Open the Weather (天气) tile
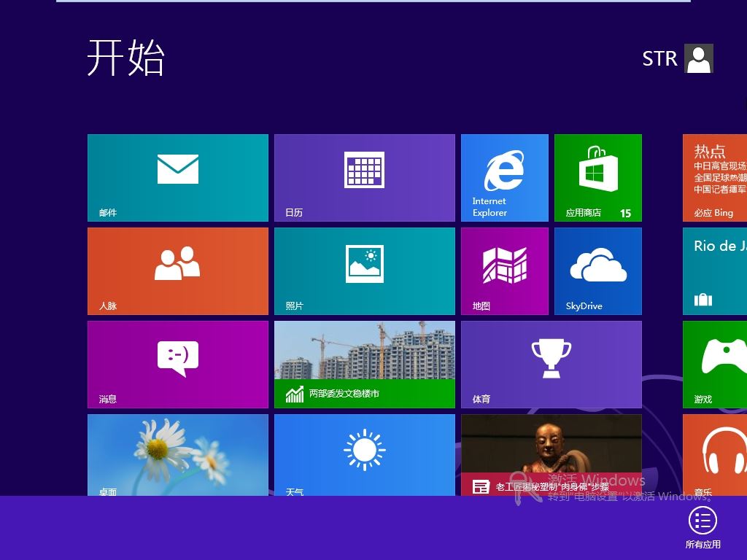The height and width of the screenshot is (560, 747). tap(365, 455)
